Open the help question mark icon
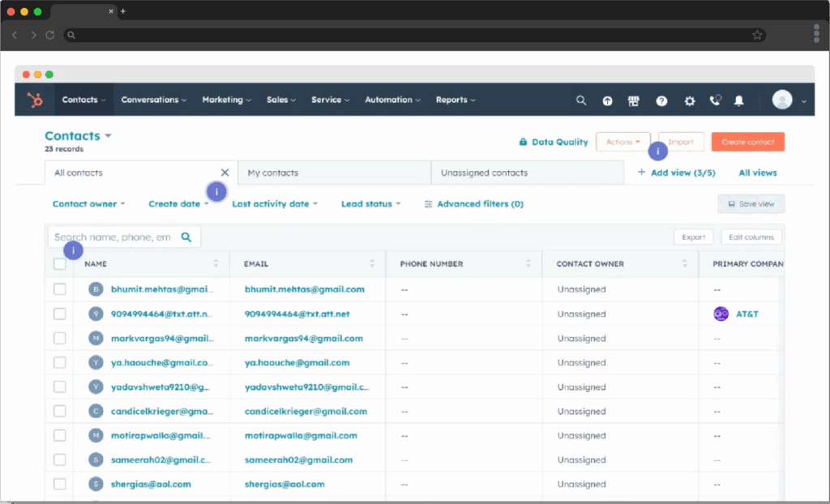830x504 pixels. tap(661, 100)
